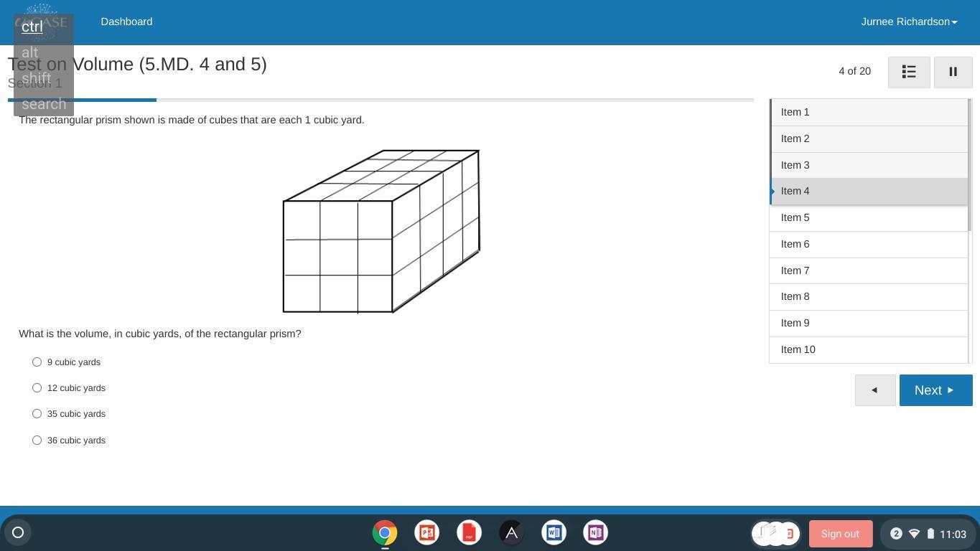Open the black circle A app
This screenshot has width=980, height=551.
point(511,533)
